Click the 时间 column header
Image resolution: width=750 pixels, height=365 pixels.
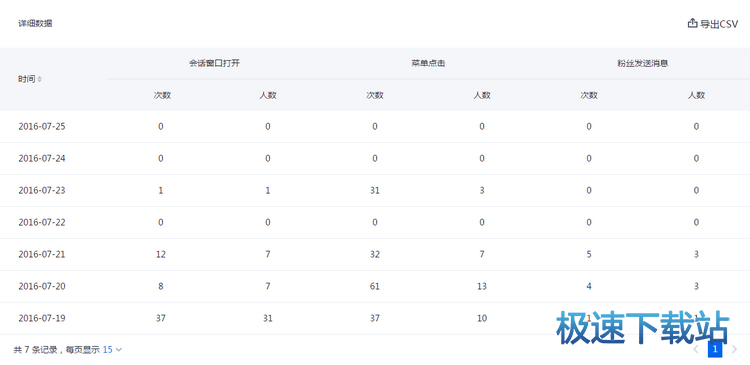(x=27, y=79)
